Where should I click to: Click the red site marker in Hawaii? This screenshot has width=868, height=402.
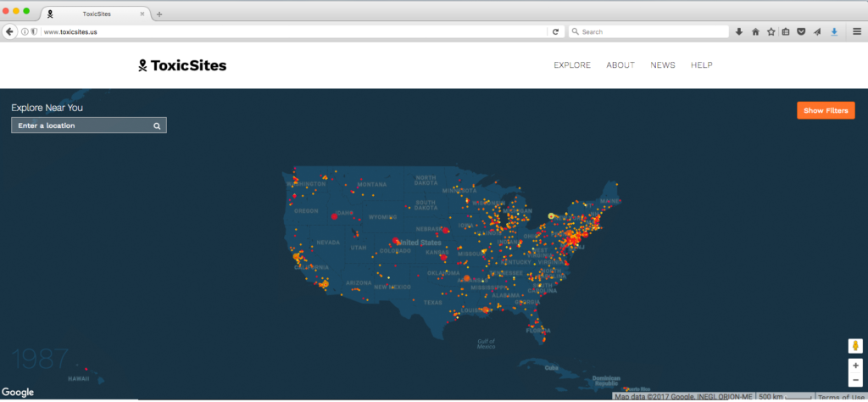[86, 368]
